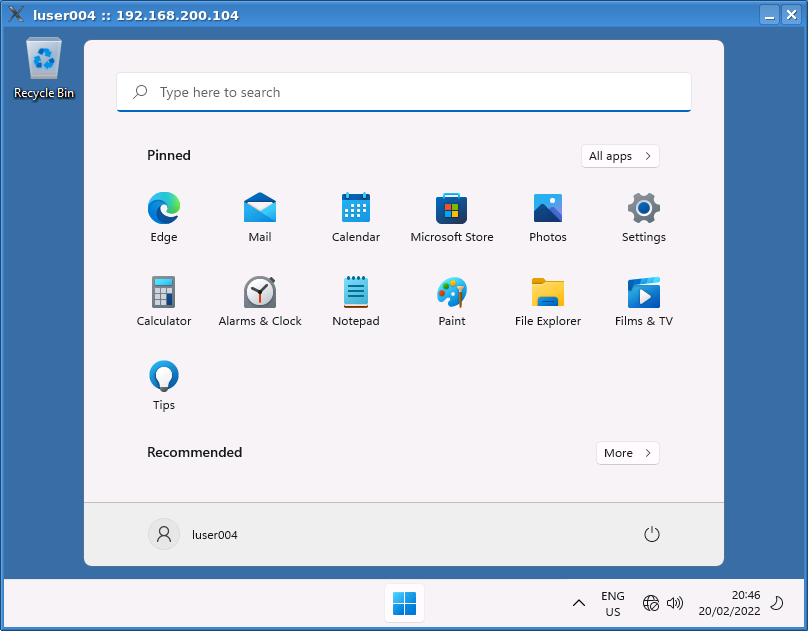The height and width of the screenshot is (631, 808).
Task: Open the luser004 account menu
Action: coord(194,535)
